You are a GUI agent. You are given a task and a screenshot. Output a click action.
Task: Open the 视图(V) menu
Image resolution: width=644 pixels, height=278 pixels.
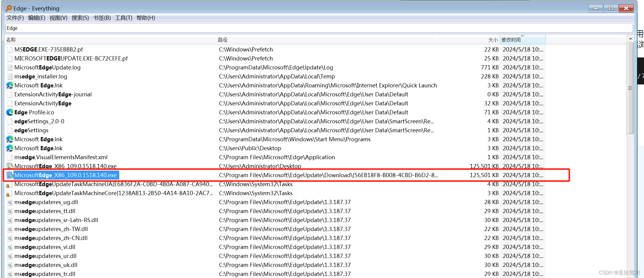(x=59, y=18)
